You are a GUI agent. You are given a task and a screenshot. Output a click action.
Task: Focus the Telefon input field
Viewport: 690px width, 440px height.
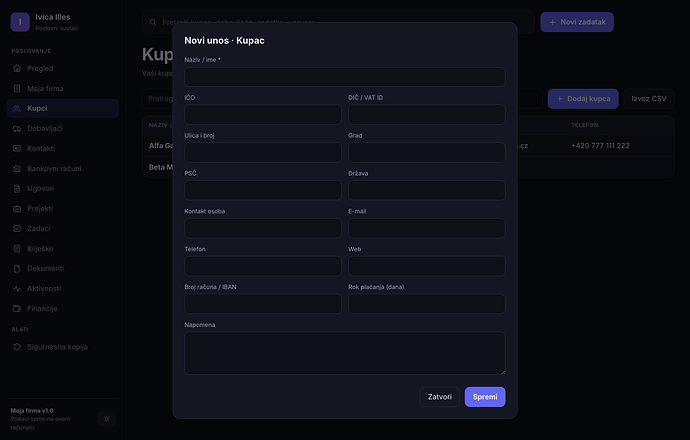pyautogui.click(x=263, y=266)
